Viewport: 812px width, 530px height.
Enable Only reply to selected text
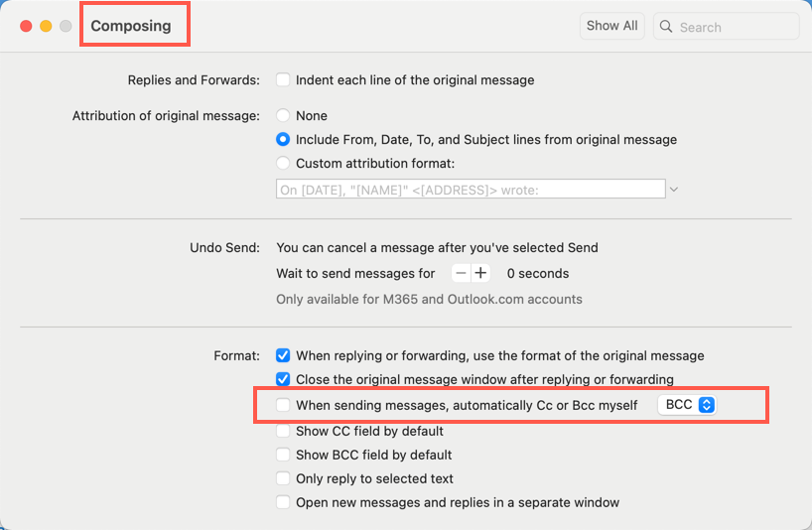point(283,478)
